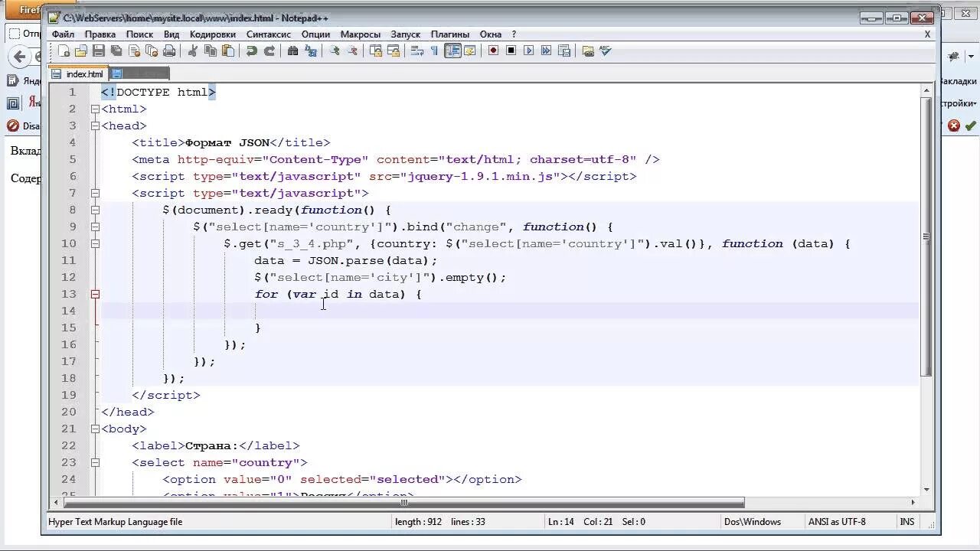
Task: Click the horizontal scrollbar thumb in the editor
Action: pyautogui.click(x=404, y=502)
